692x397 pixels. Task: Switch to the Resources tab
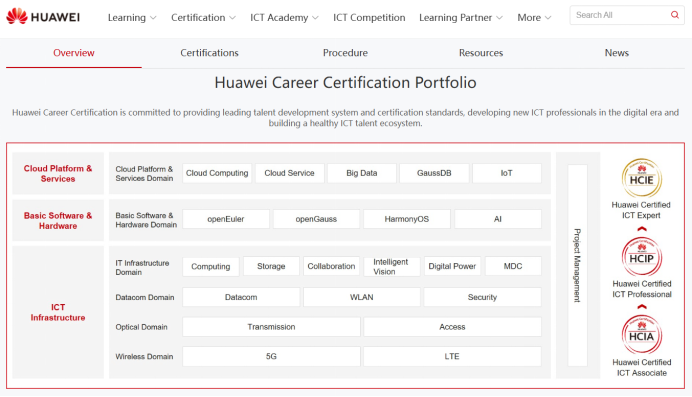coord(481,53)
